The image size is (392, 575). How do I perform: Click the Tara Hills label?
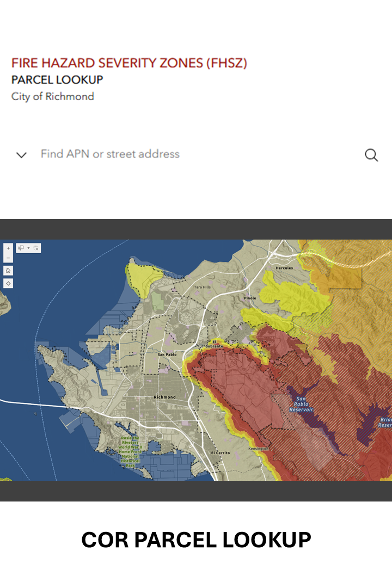(203, 287)
